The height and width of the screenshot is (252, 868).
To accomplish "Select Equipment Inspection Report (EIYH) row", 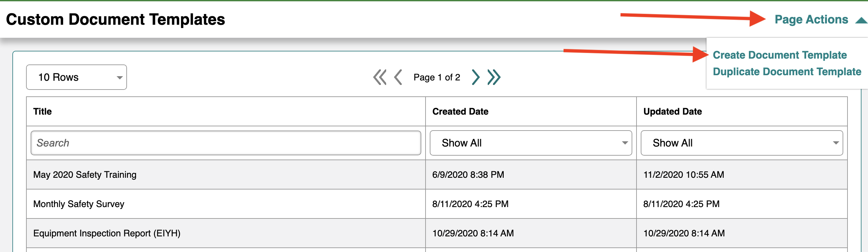I will [437, 233].
